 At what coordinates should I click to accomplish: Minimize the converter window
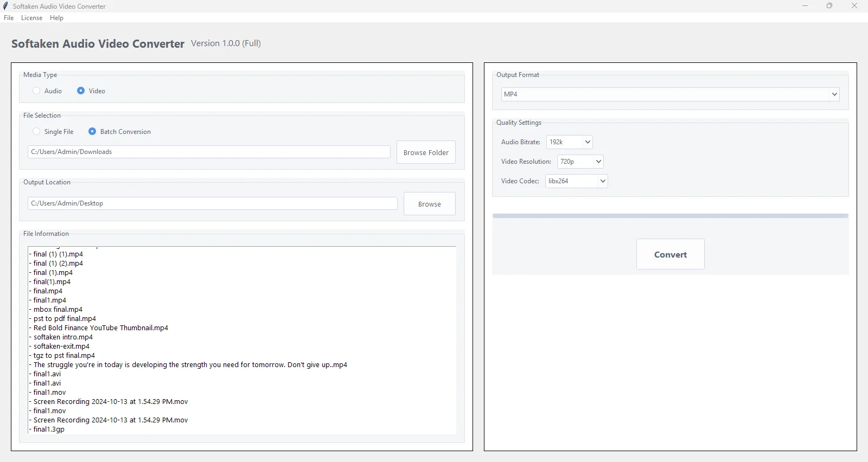pyautogui.click(x=805, y=6)
